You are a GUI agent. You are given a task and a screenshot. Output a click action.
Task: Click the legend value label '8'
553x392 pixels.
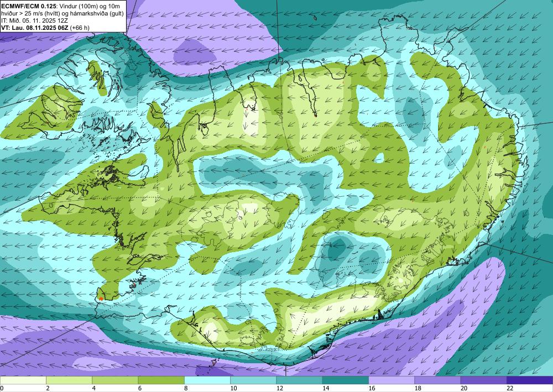click(186, 389)
